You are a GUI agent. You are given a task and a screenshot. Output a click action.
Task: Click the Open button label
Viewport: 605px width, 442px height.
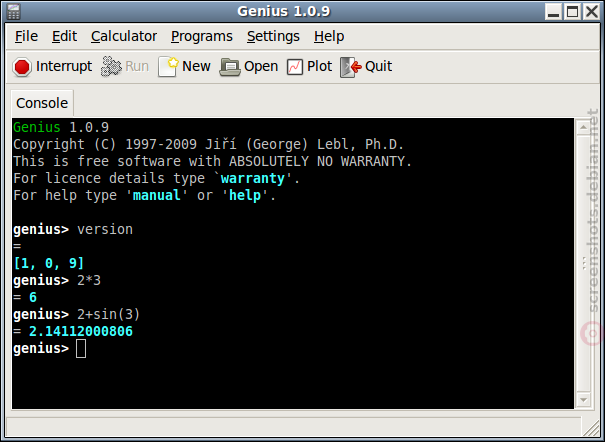261,66
